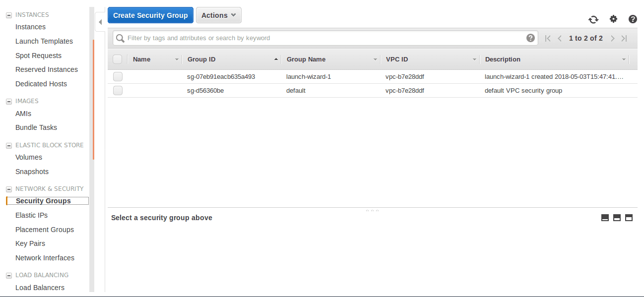Open Instances in the sidebar

(x=30, y=27)
